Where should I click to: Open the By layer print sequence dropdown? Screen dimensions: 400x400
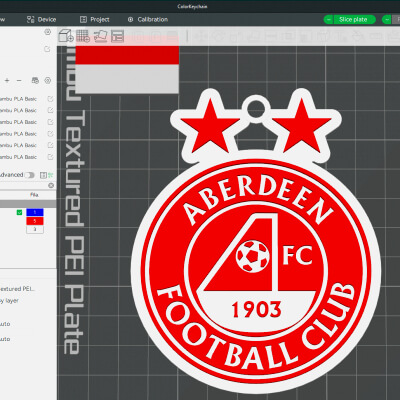tap(10, 301)
